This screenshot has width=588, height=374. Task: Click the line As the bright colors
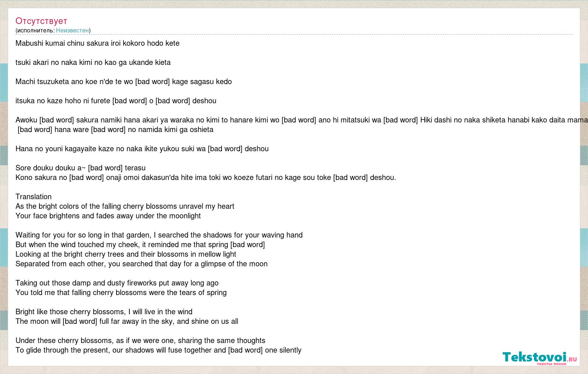[x=125, y=206]
